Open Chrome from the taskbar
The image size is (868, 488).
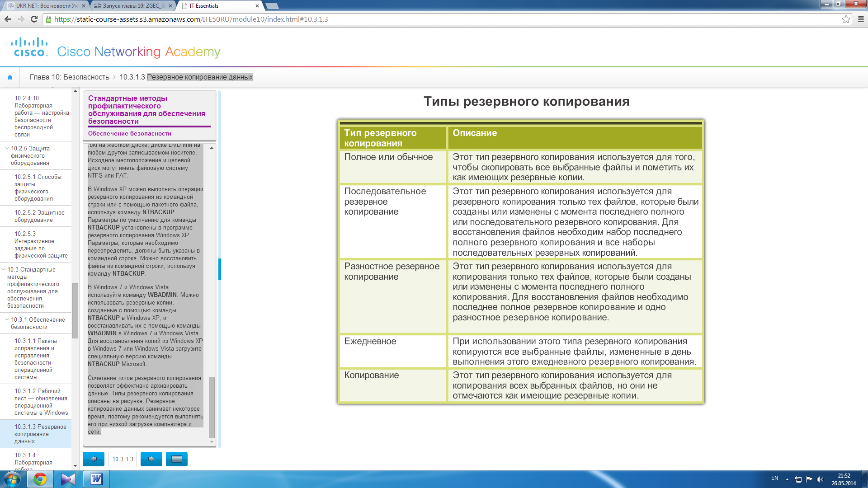[x=40, y=479]
